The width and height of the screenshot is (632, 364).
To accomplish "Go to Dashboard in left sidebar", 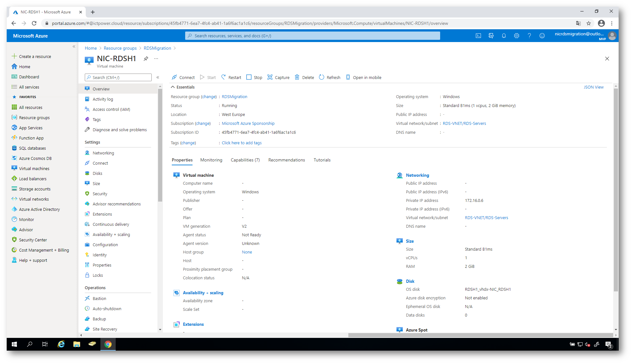I will coord(25,77).
